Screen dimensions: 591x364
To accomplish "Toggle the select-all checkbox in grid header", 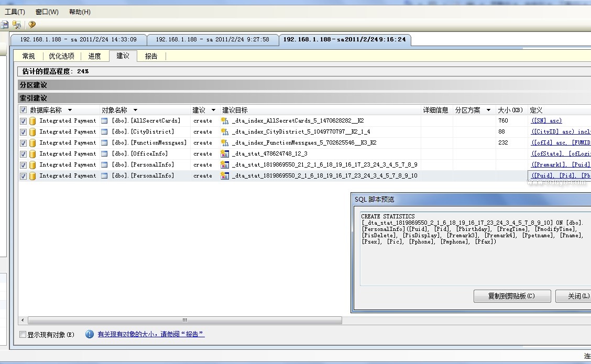I will pyautogui.click(x=23, y=110).
